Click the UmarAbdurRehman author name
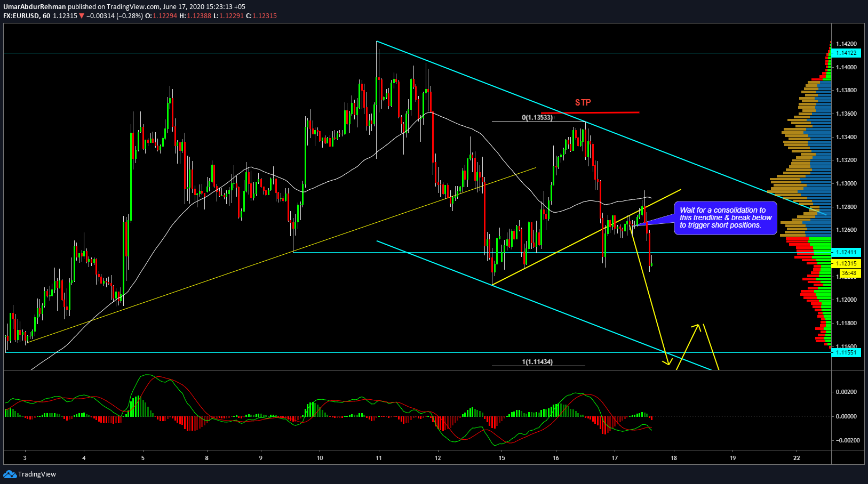 (35, 7)
